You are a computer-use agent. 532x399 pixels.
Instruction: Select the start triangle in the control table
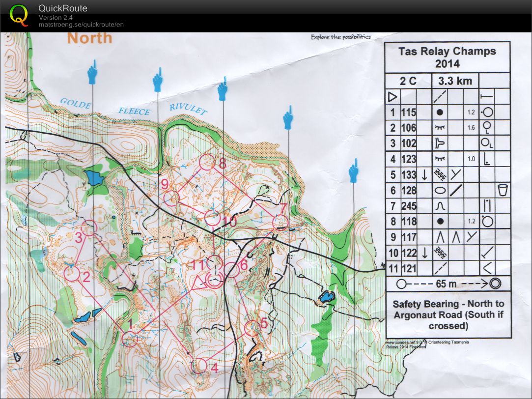392,96
